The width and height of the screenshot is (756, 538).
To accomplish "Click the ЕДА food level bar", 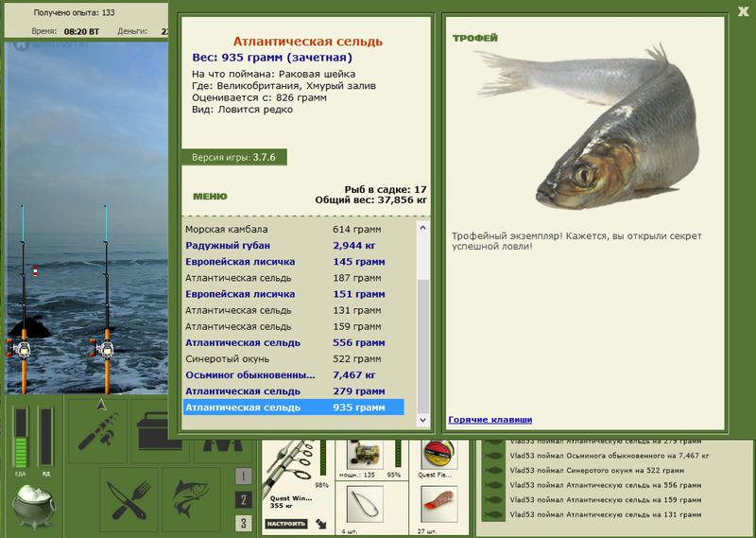I will (x=21, y=437).
